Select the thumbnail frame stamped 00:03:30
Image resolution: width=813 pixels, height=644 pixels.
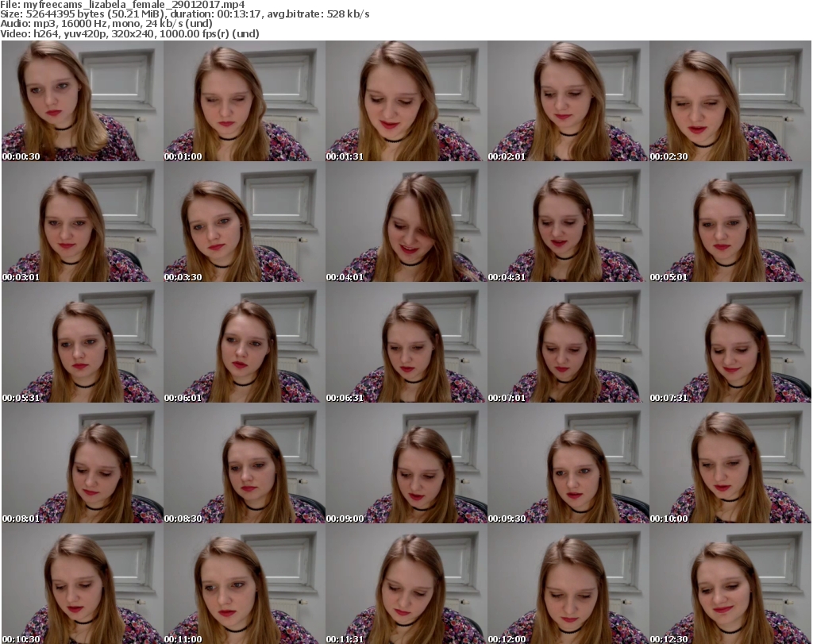[x=245, y=222]
